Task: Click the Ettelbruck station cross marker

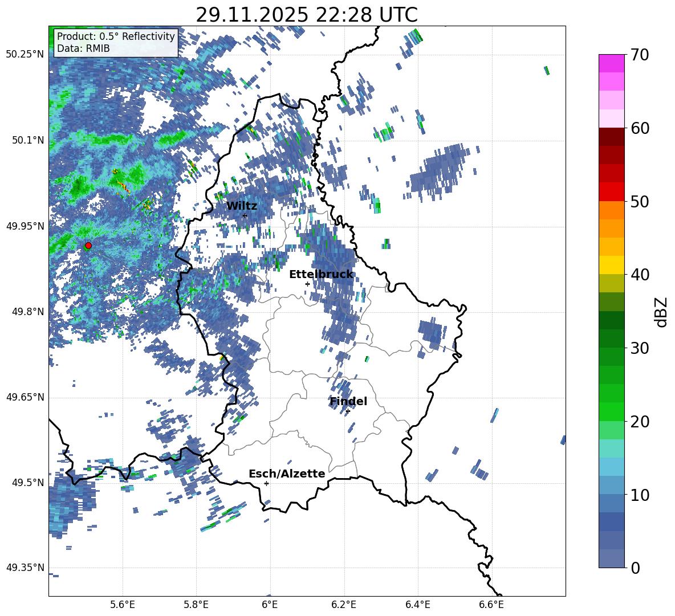Action: pyautogui.click(x=307, y=284)
